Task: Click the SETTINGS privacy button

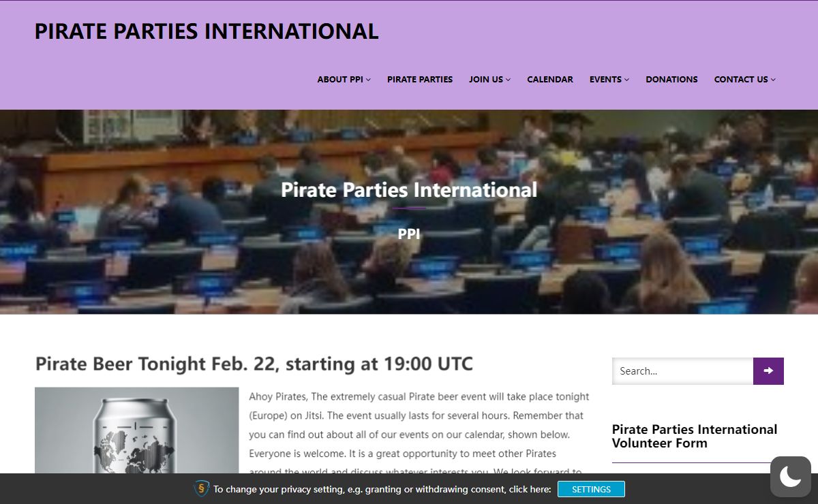Action: click(591, 489)
